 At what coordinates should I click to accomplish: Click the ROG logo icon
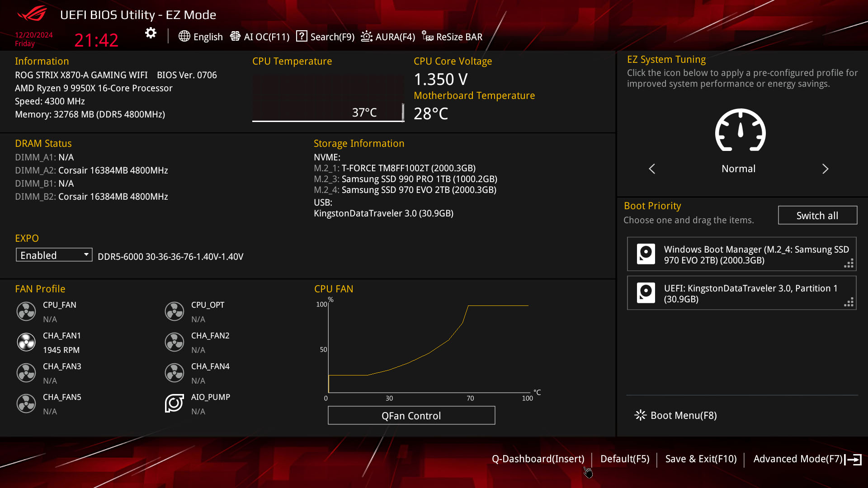32,14
